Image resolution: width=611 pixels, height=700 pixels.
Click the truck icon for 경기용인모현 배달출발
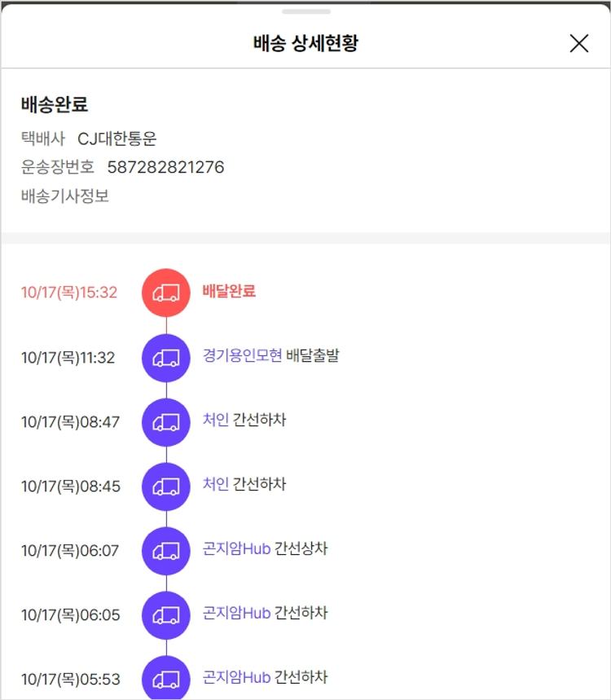click(x=166, y=357)
